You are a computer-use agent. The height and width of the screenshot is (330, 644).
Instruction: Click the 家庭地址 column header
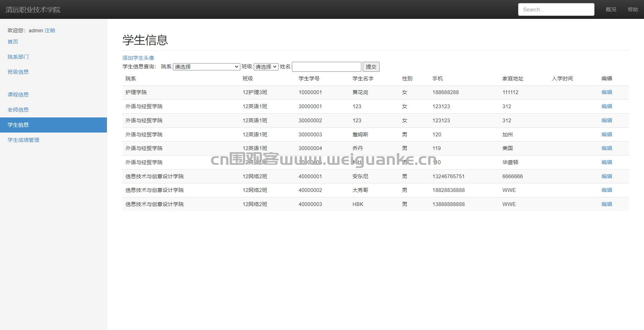pyautogui.click(x=513, y=78)
